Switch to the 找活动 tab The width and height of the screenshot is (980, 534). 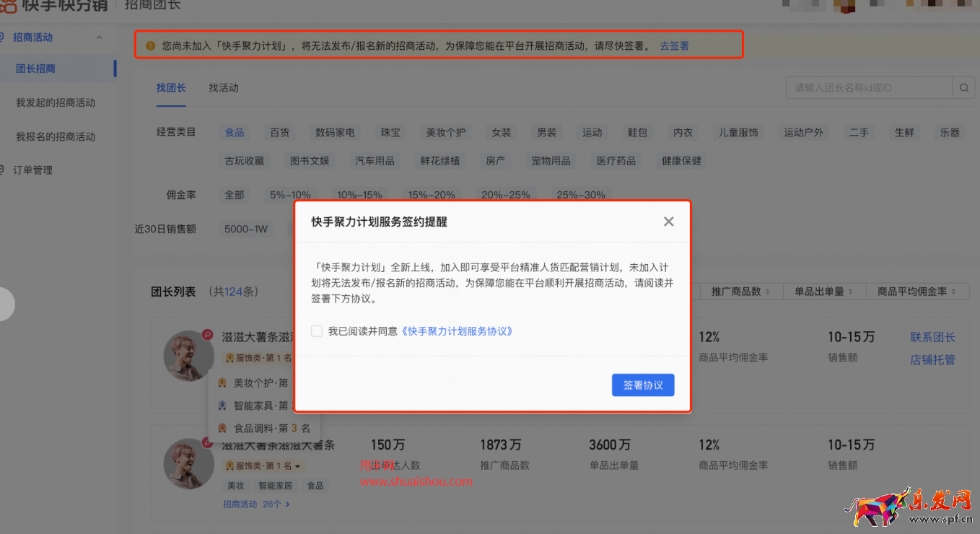point(224,88)
